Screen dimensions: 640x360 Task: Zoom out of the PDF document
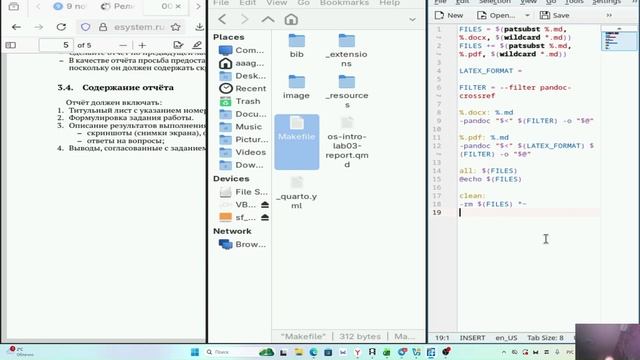pos(123,45)
